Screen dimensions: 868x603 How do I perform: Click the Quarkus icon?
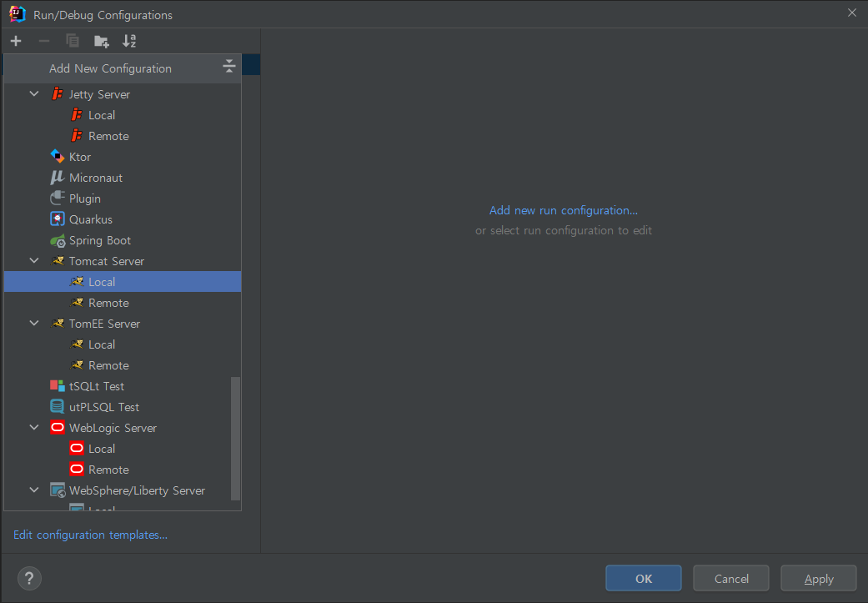coord(57,219)
